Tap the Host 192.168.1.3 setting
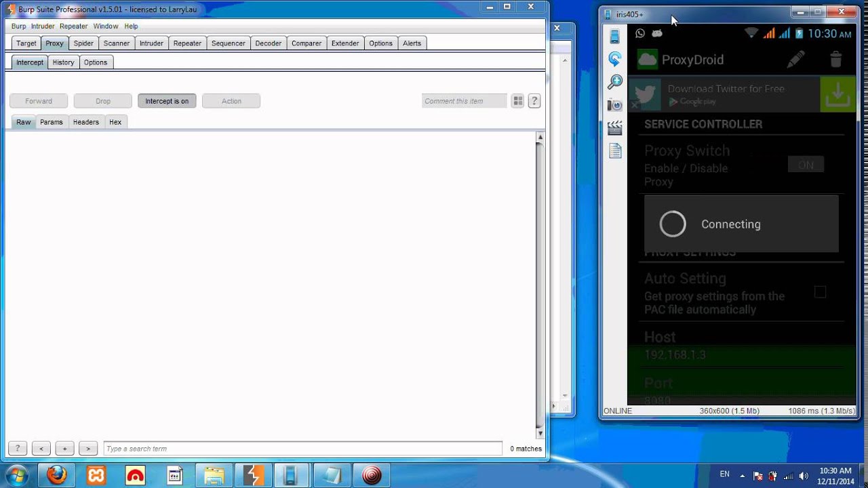This screenshot has width=868, height=488. (742, 346)
